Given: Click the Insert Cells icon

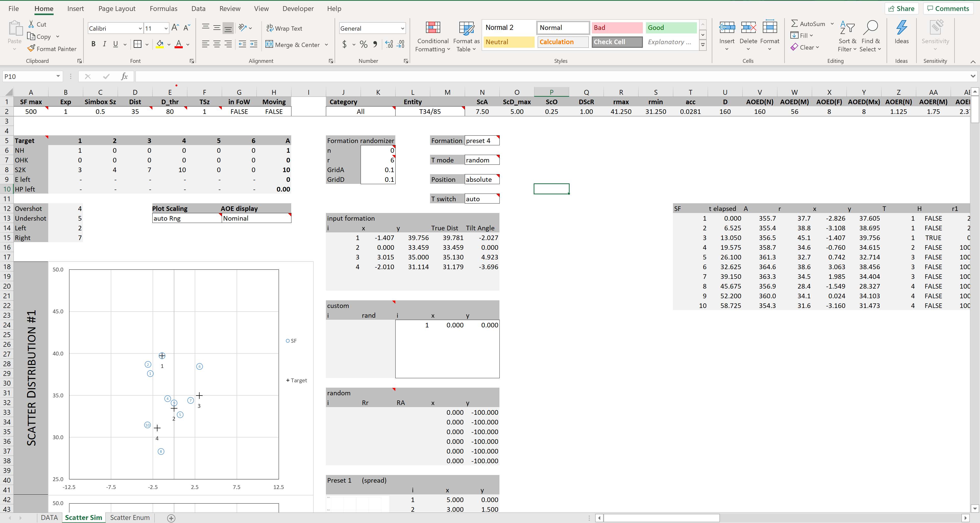Looking at the screenshot, I should 727,28.
